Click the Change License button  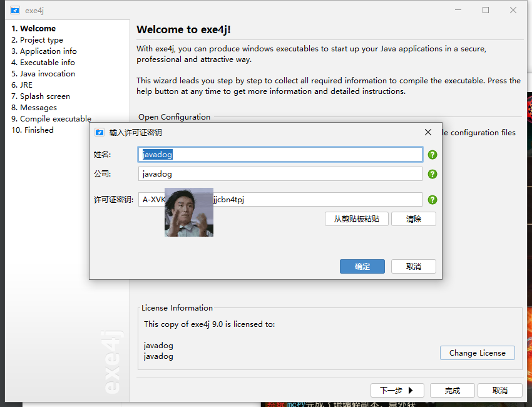tap(478, 353)
